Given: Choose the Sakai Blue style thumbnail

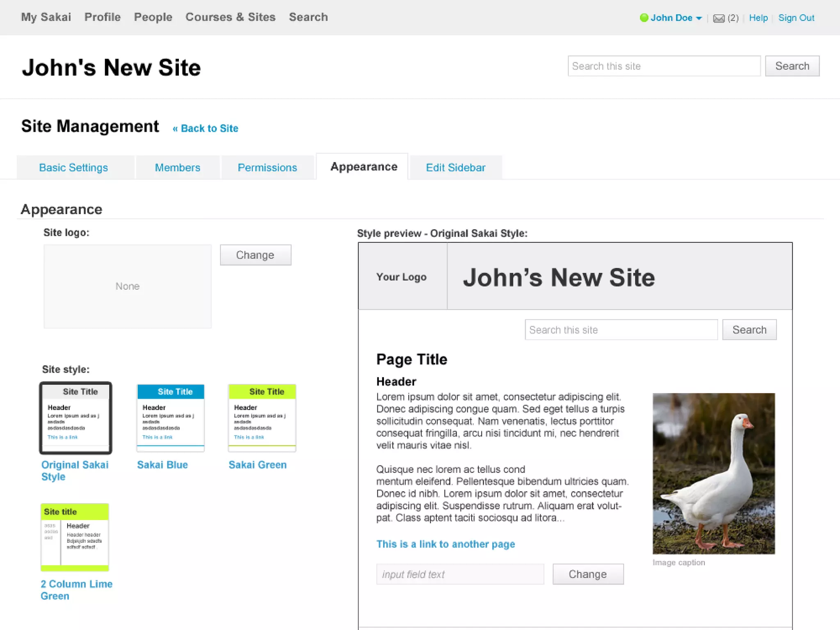Looking at the screenshot, I should tap(171, 418).
